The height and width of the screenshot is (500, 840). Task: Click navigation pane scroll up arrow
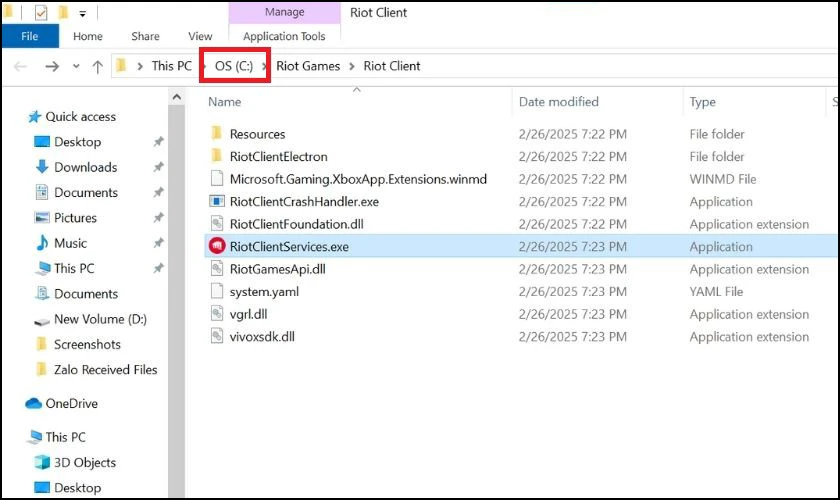click(x=176, y=98)
